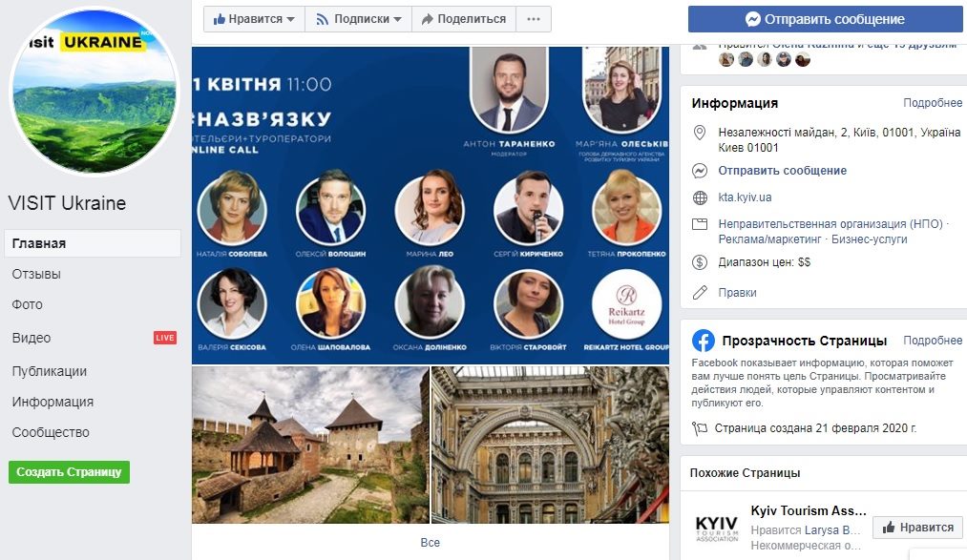967x560 pixels.
Task: Click the location pin icon beside the address
Action: click(700, 133)
